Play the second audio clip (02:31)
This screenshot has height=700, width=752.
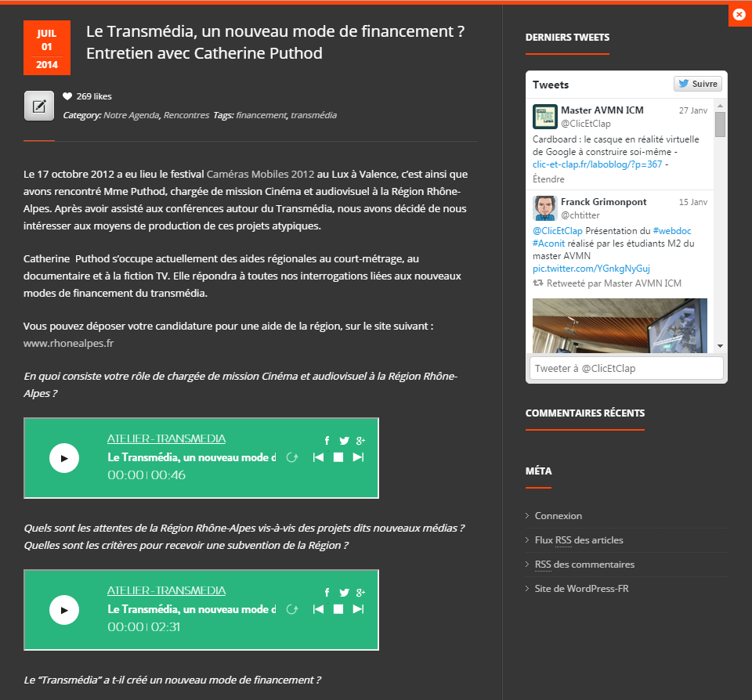point(64,610)
